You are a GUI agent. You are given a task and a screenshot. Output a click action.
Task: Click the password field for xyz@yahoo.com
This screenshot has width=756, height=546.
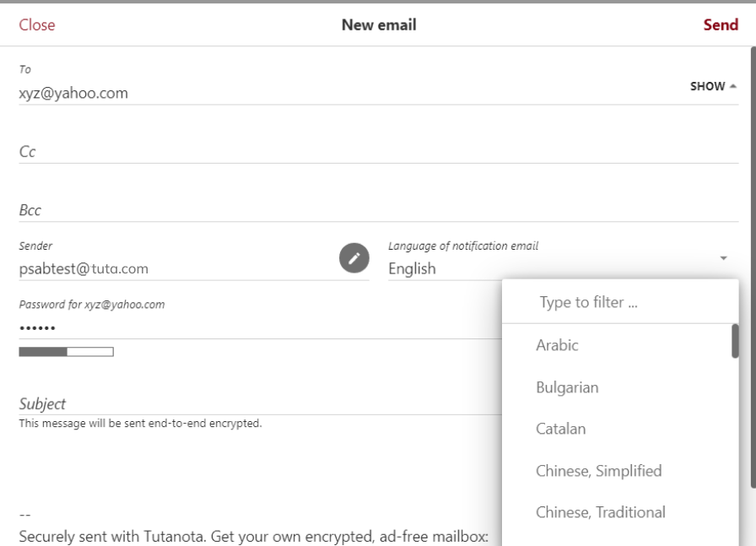(x=253, y=327)
